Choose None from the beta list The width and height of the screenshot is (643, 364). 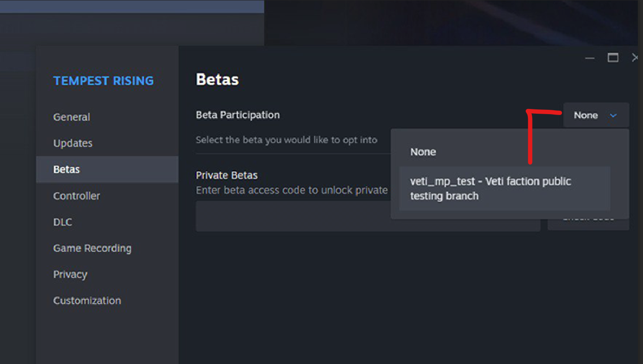tap(423, 152)
